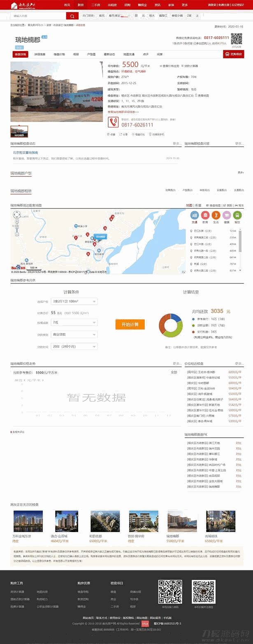Switch the map to 卫星 view

pyautogui.click(x=197, y=205)
